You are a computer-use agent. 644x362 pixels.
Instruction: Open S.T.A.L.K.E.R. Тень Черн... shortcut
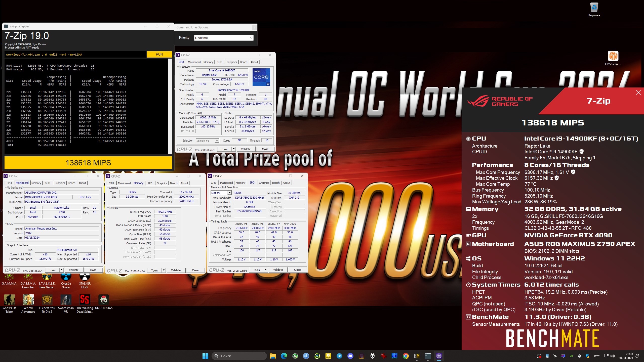47,282
